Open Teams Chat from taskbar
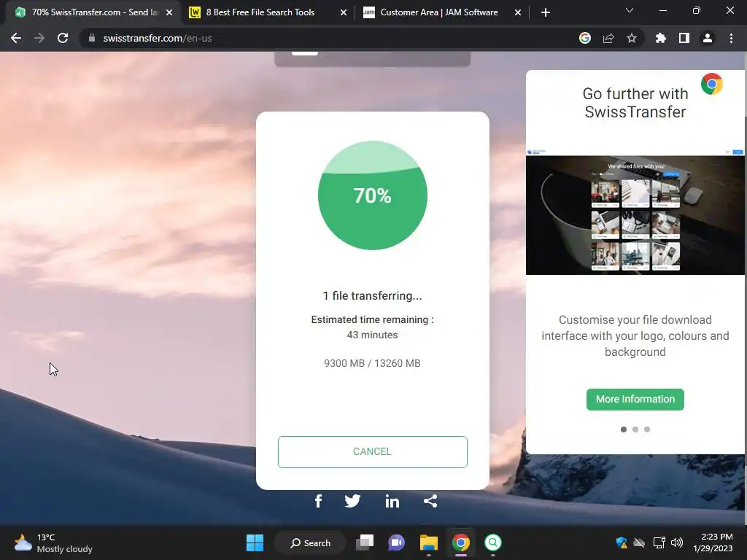 coord(396,542)
